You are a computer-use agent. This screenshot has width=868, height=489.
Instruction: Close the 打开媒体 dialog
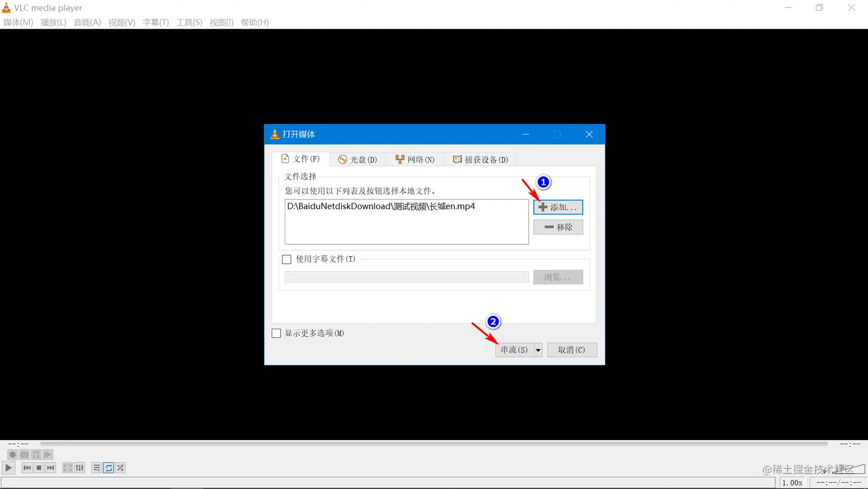[x=589, y=134]
